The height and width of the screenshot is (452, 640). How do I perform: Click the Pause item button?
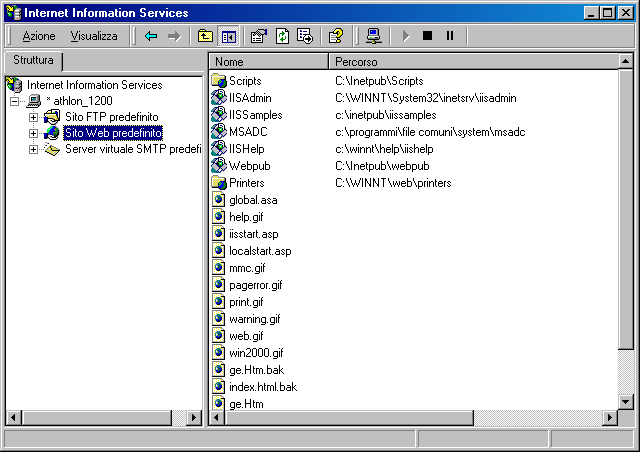pyautogui.click(x=450, y=36)
